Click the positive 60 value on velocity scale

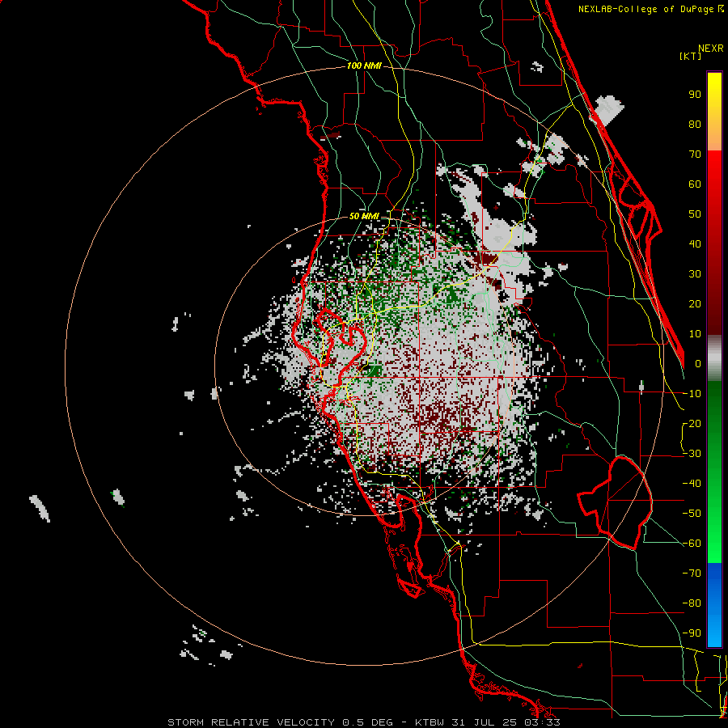coord(695,184)
